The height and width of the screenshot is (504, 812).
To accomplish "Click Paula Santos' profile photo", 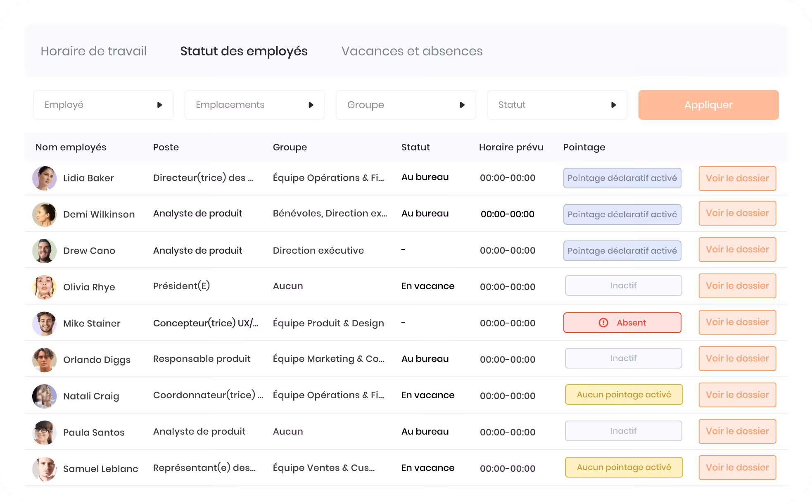I will pyautogui.click(x=45, y=433).
